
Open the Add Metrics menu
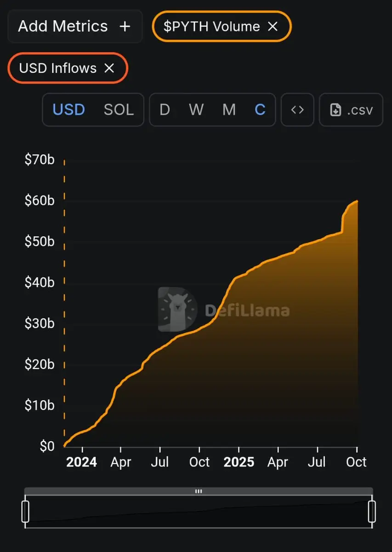[x=63, y=27]
